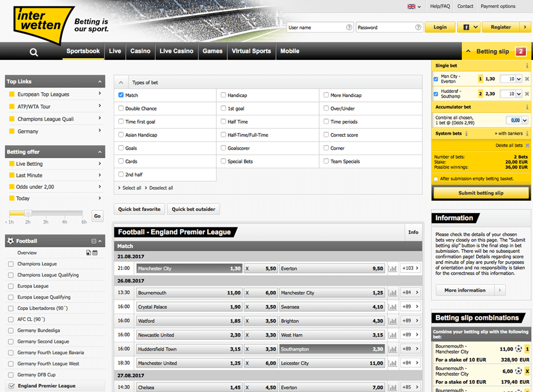Image resolution: width=533 pixels, height=392 pixels.
Task: Focus the User name field
Action: pos(320,27)
